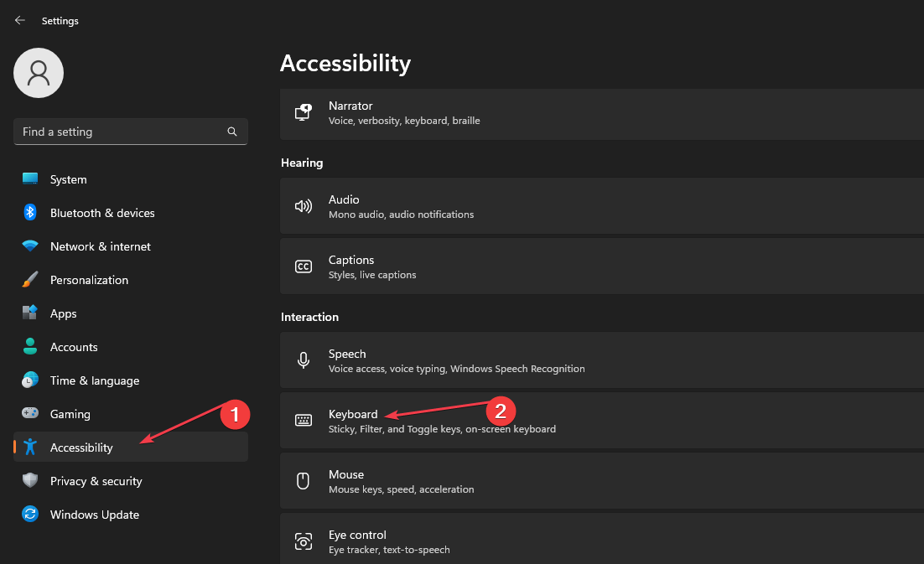This screenshot has height=564, width=924.
Task: Click the Captions CC icon
Action: click(x=304, y=266)
